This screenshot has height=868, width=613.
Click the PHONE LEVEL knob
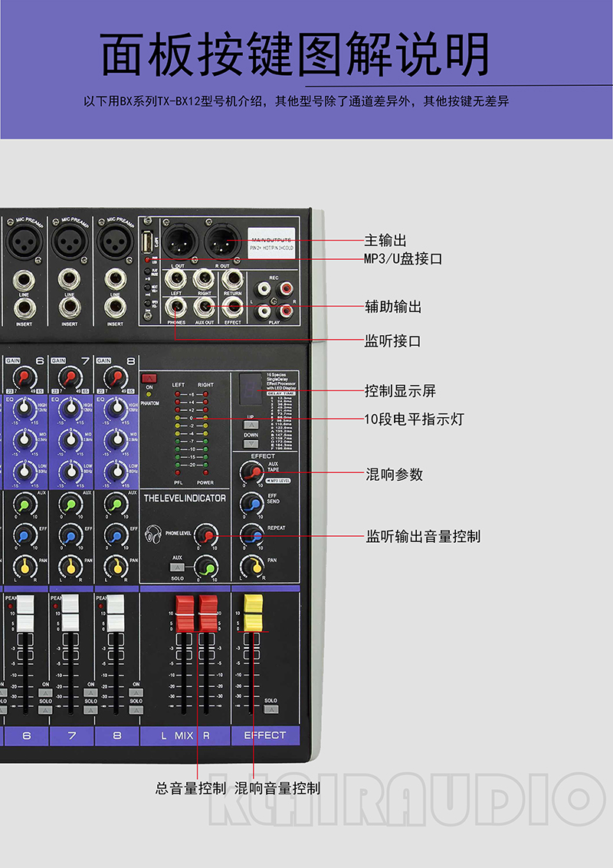[x=204, y=535]
